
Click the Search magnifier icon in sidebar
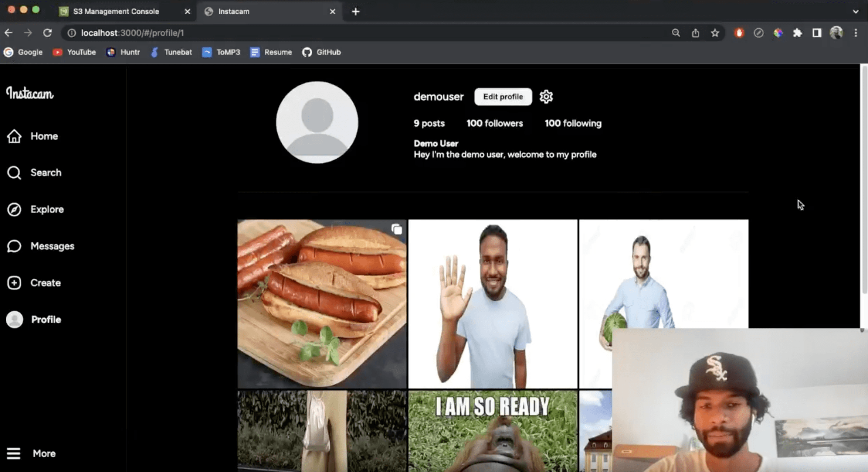pos(14,173)
